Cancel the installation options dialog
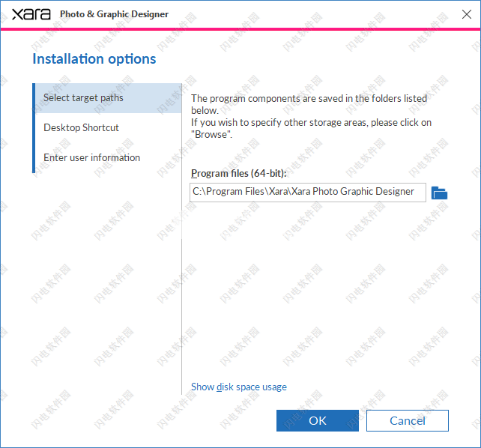This screenshot has height=448, width=481. [x=408, y=421]
